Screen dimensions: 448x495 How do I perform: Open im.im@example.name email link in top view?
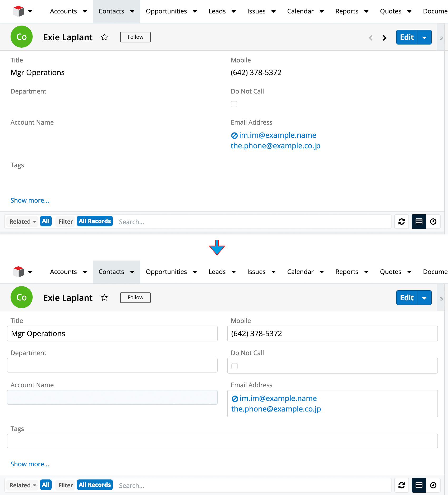[x=278, y=135]
